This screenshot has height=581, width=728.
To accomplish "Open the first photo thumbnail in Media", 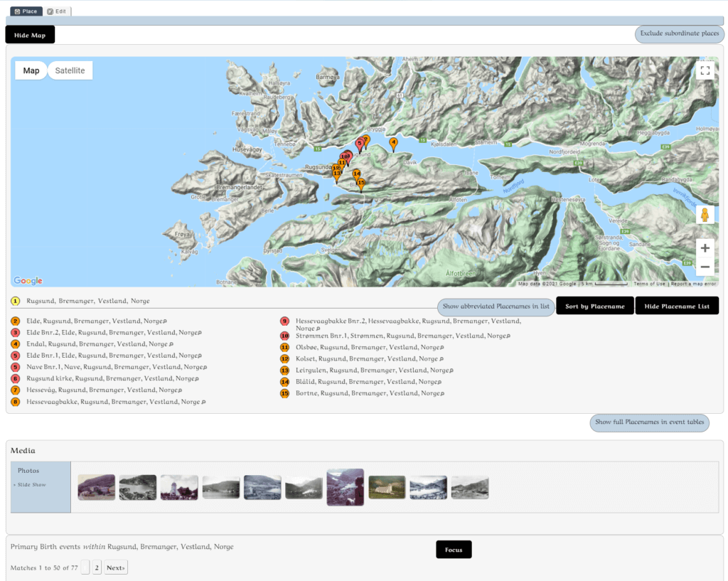I will point(96,487).
